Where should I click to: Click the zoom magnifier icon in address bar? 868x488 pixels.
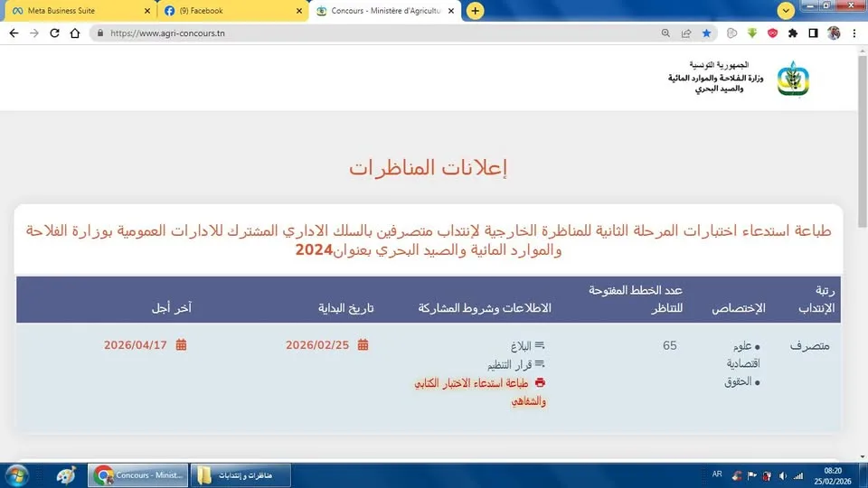(x=665, y=33)
